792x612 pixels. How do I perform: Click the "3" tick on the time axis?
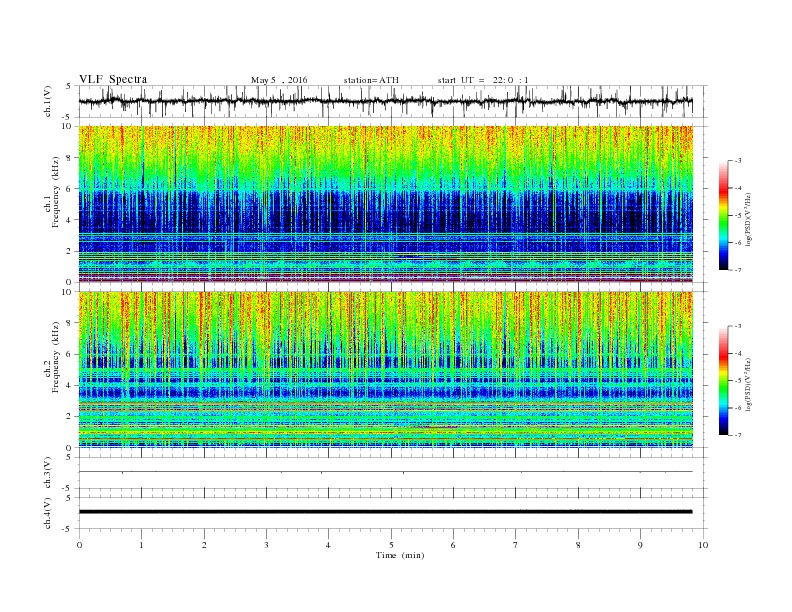(x=266, y=545)
